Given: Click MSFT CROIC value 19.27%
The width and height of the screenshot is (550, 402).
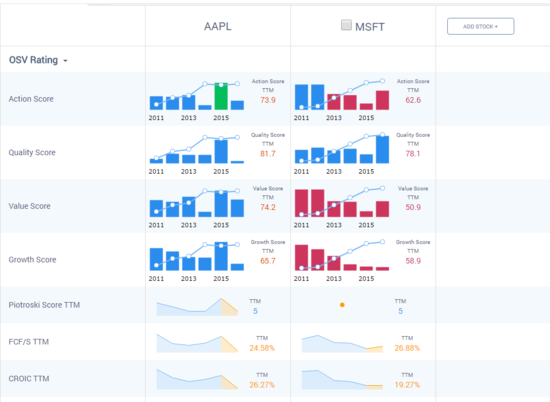Looking at the screenshot, I should 407,385.
